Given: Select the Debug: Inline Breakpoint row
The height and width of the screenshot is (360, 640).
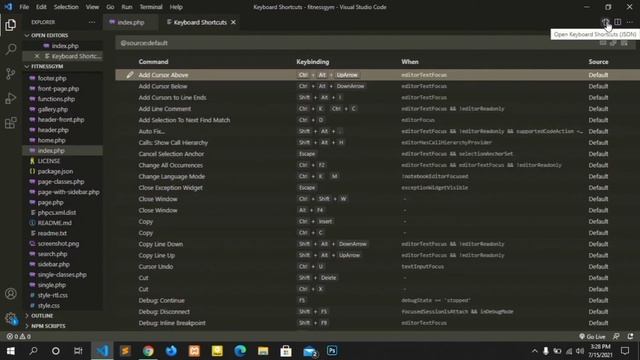Looking at the screenshot, I should [x=378, y=323].
